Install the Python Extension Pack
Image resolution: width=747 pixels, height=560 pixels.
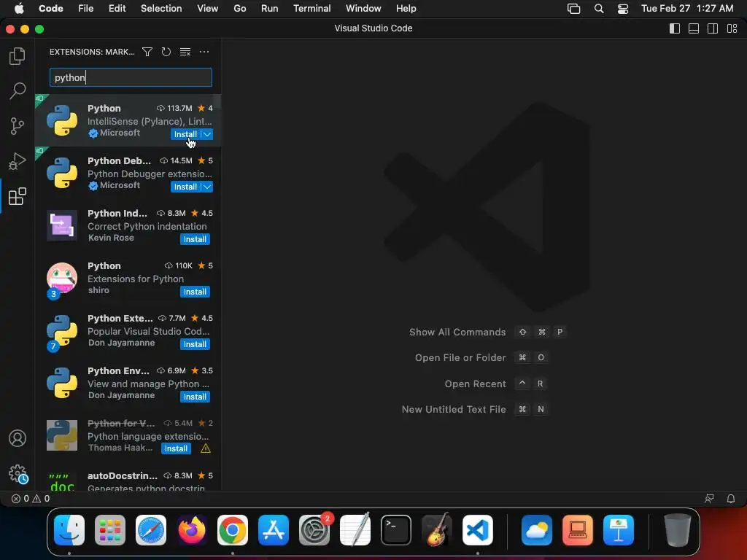pos(195,344)
